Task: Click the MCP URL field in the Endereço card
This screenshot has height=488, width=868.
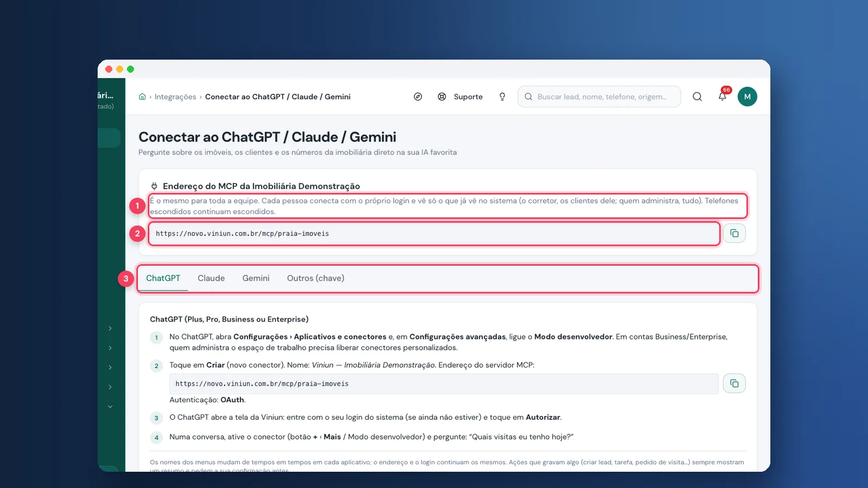Action: pos(434,234)
